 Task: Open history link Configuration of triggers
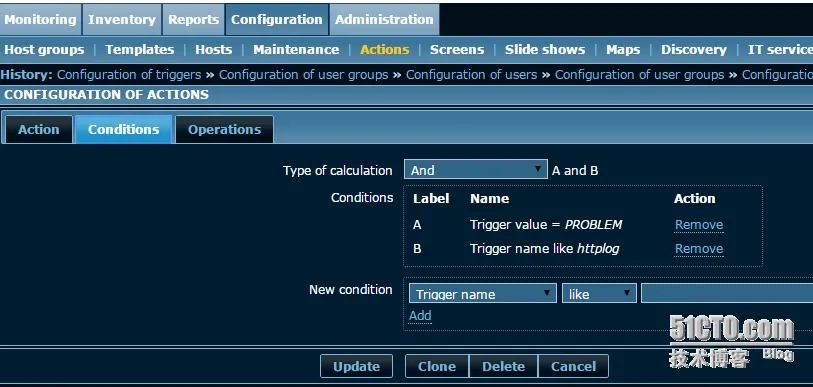129,75
